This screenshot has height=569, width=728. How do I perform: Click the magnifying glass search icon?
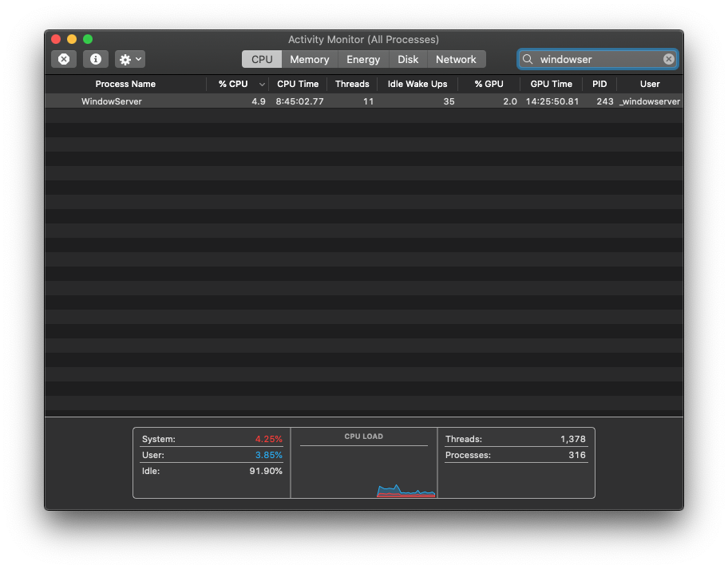pos(528,59)
